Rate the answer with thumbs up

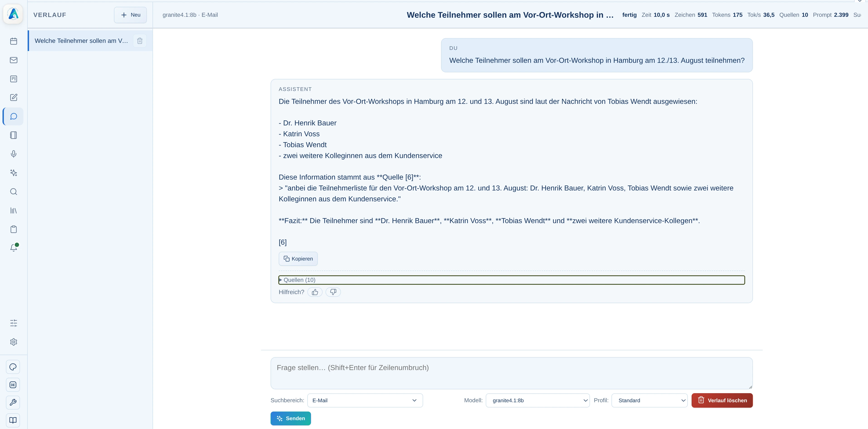pos(315,292)
